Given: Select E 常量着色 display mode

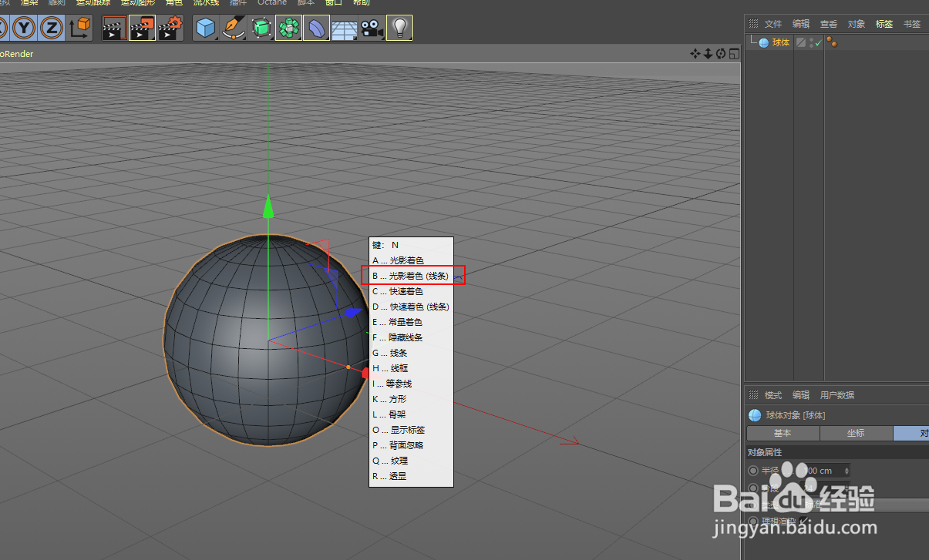Looking at the screenshot, I should coord(411,322).
